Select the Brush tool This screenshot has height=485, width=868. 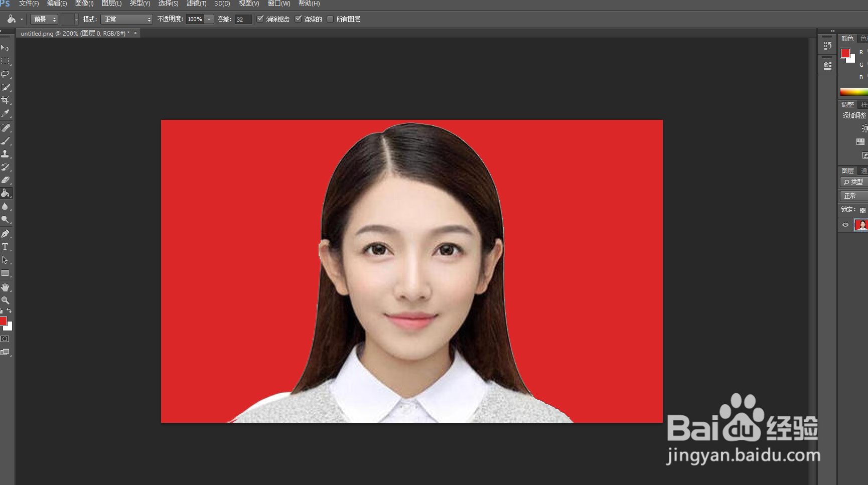(6, 141)
